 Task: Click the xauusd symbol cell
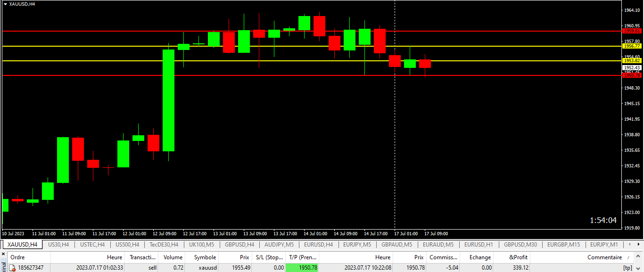coord(207,268)
